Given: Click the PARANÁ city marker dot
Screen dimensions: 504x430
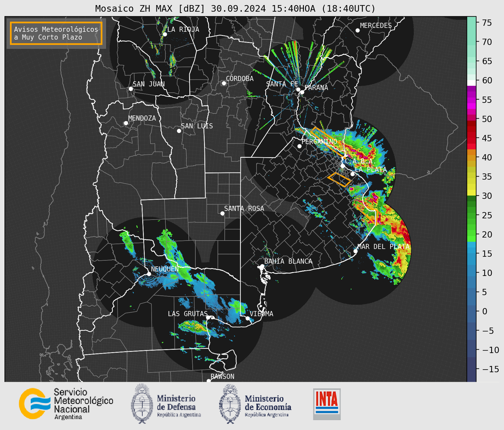Looking at the screenshot, I should click(x=302, y=92).
